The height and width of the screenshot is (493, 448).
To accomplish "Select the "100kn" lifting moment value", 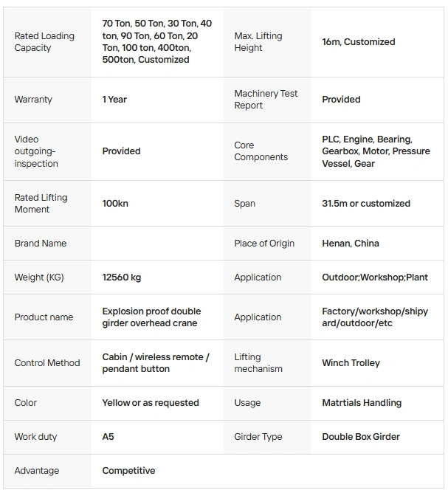I will click(x=115, y=204).
